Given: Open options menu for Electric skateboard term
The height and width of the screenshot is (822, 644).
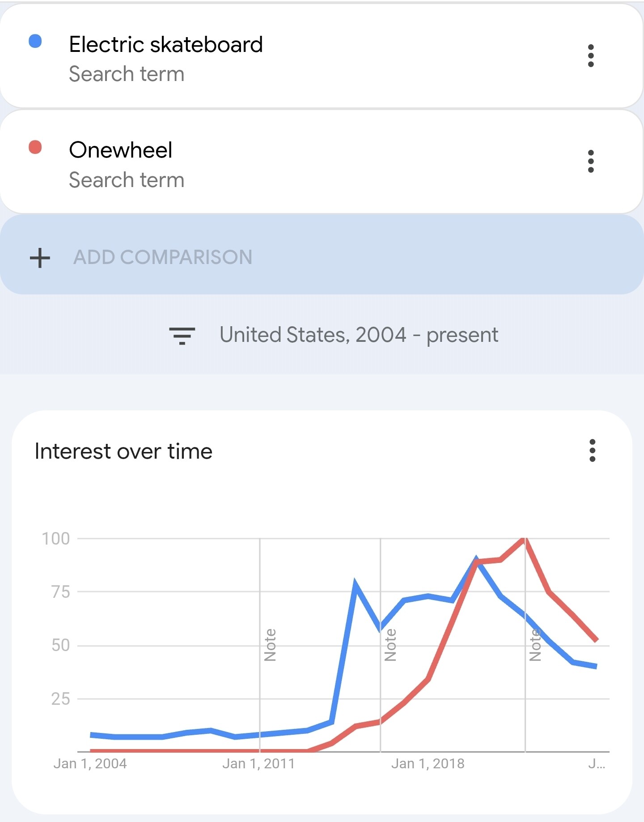Looking at the screenshot, I should (x=591, y=56).
